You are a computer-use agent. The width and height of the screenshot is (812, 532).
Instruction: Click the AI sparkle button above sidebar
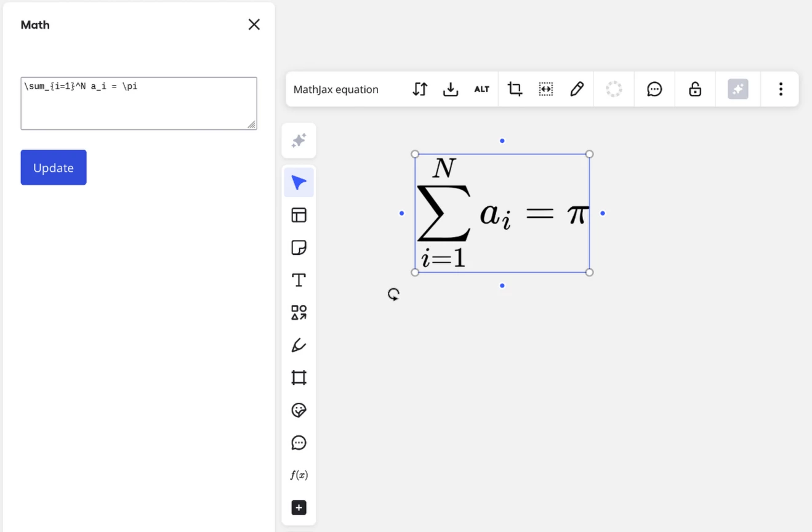pyautogui.click(x=299, y=140)
